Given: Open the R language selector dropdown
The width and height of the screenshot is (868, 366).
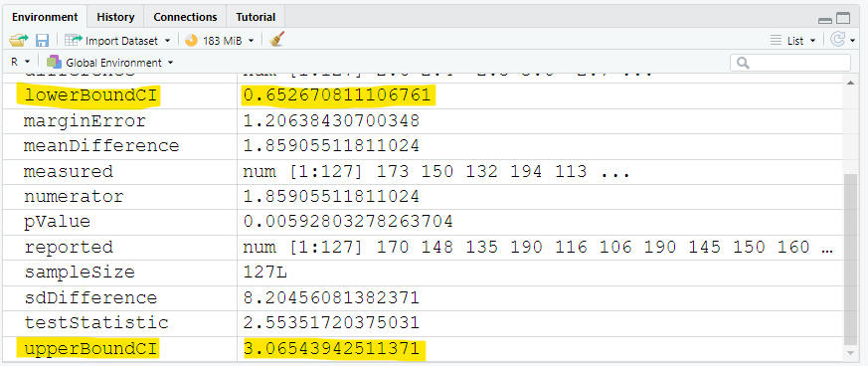Looking at the screenshot, I should click(x=21, y=62).
